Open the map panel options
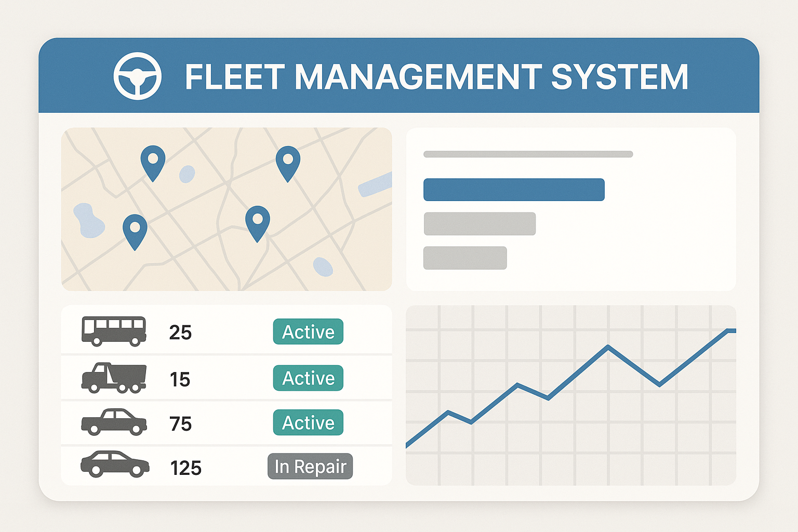Viewport: 798px width, 532px height. [227, 208]
